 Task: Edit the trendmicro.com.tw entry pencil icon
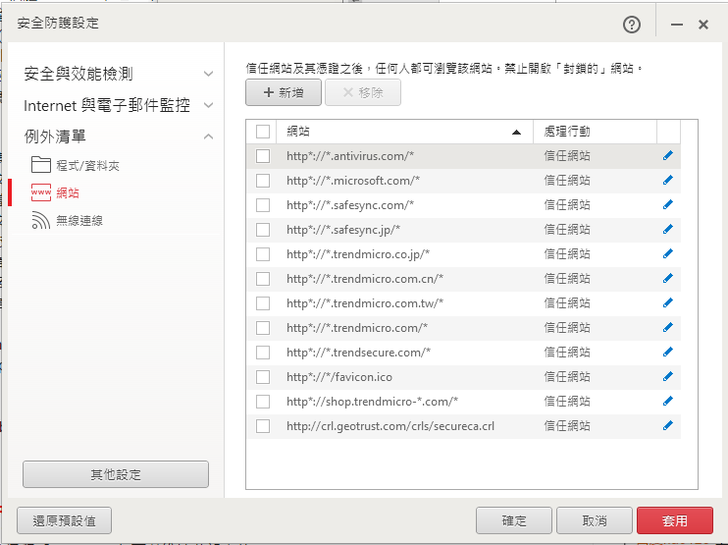[668, 303]
